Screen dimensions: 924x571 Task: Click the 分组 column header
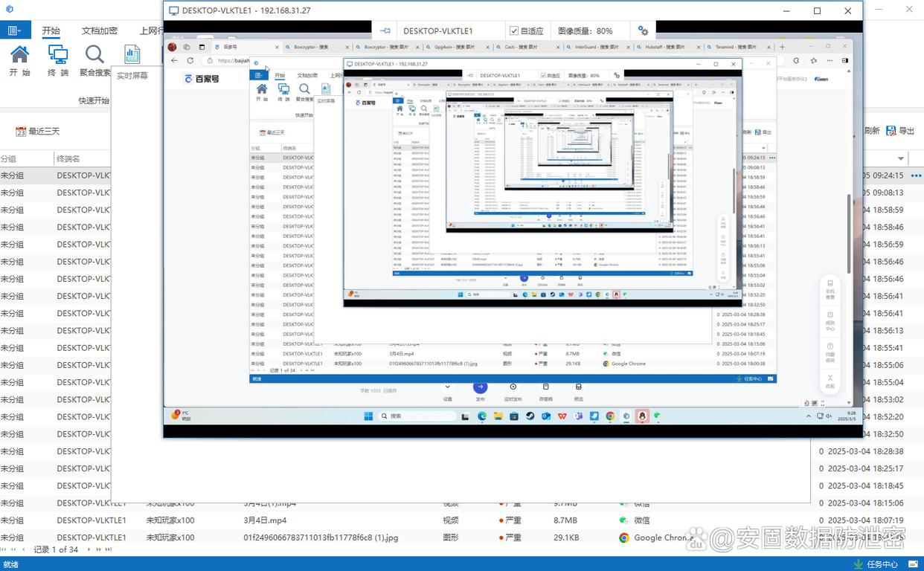coord(8,159)
